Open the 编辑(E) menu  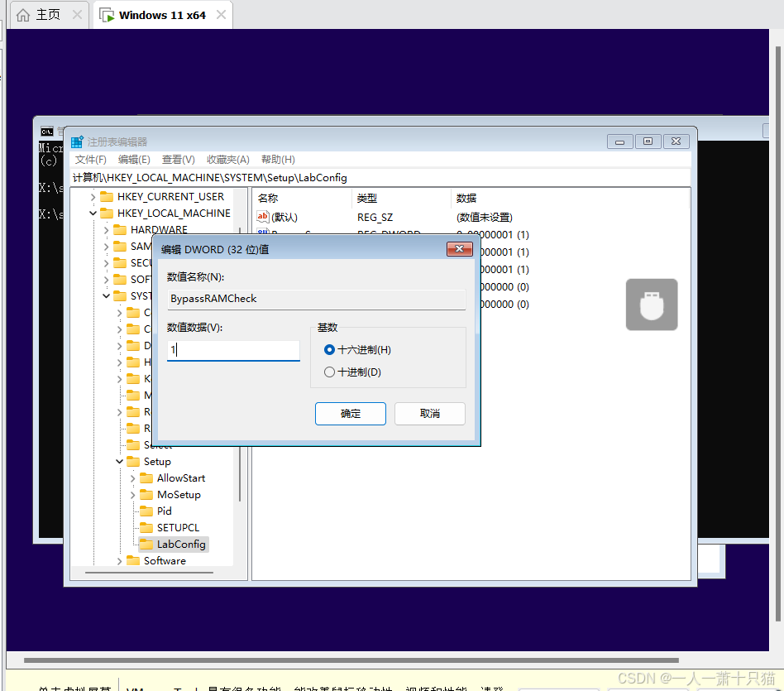click(x=134, y=160)
